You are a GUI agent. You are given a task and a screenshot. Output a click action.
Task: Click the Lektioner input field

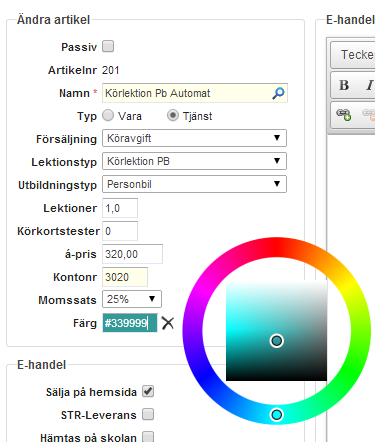(120, 208)
